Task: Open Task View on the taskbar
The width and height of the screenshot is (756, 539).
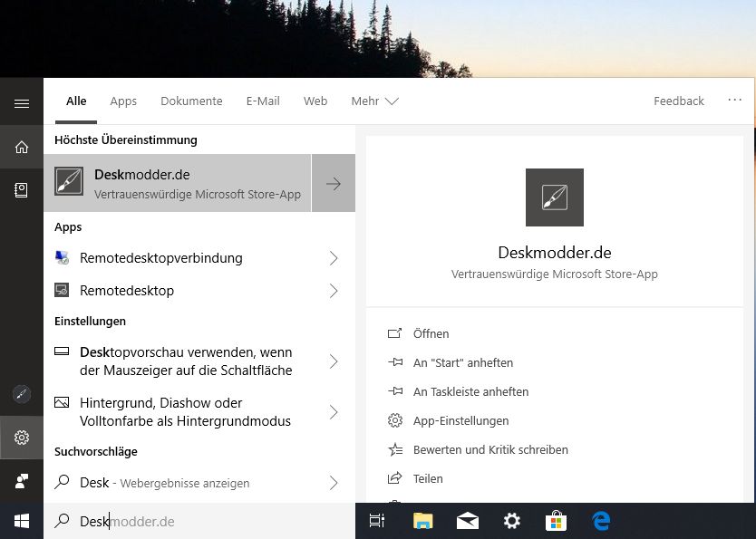Action: [x=377, y=521]
